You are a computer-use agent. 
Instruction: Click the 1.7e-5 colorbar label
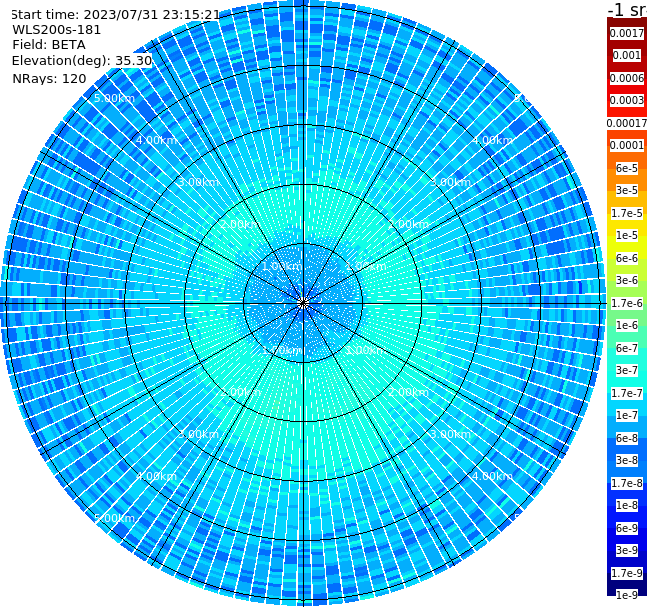point(627,213)
